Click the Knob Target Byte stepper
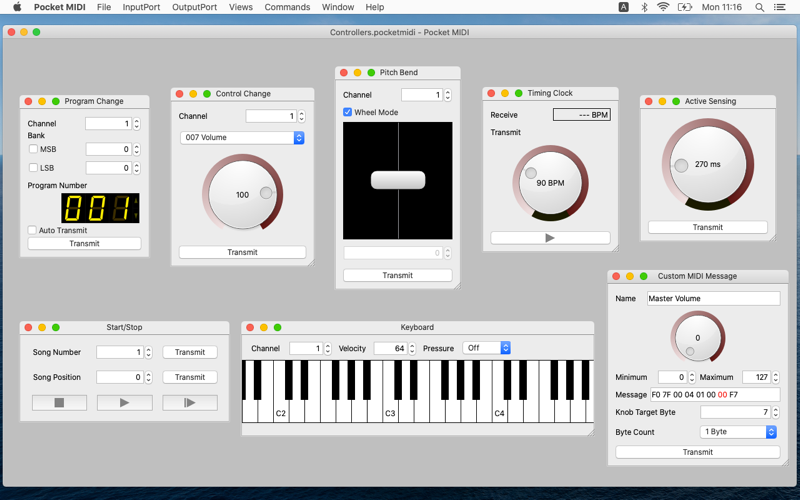Viewport: 800px width, 500px height. (776, 412)
